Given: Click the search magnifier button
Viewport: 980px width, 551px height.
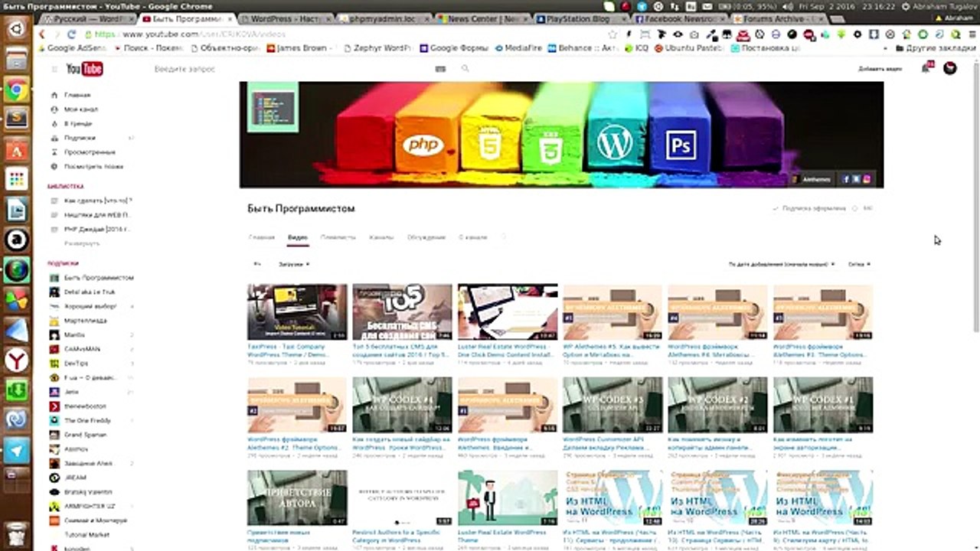Looking at the screenshot, I should click(465, 69).
